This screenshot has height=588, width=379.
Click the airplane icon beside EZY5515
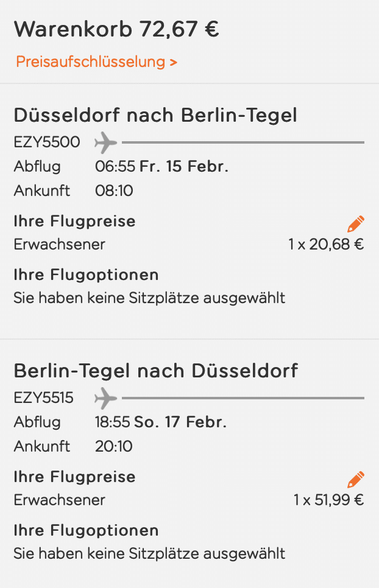tap(106, 399)
